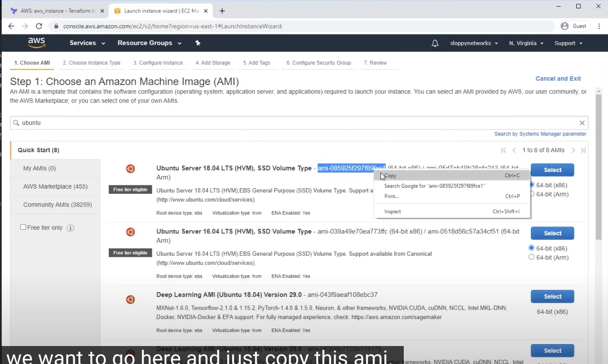This screenshot has width=608, height=364.
Task: Click Select for Ubuntu Server 18.04
Action: pyautogui.click(x=552, y=170)
